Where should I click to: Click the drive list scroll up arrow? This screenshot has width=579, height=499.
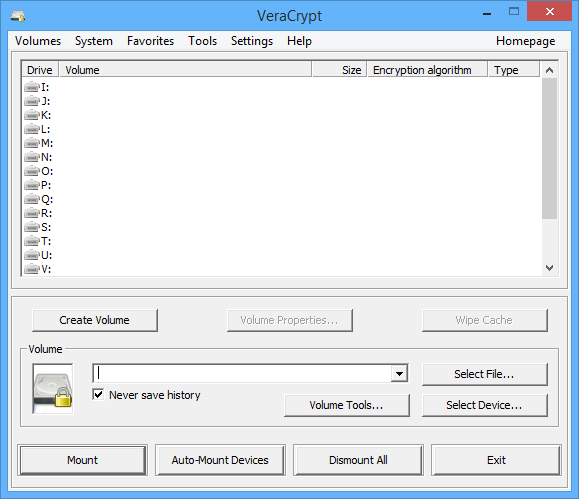(x=549, y=70)
